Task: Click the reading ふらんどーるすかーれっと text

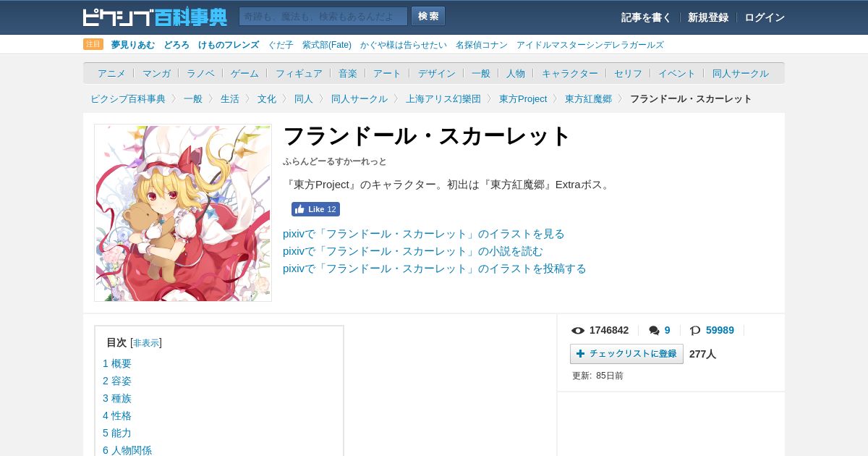Action: click(x=335, y=161)
